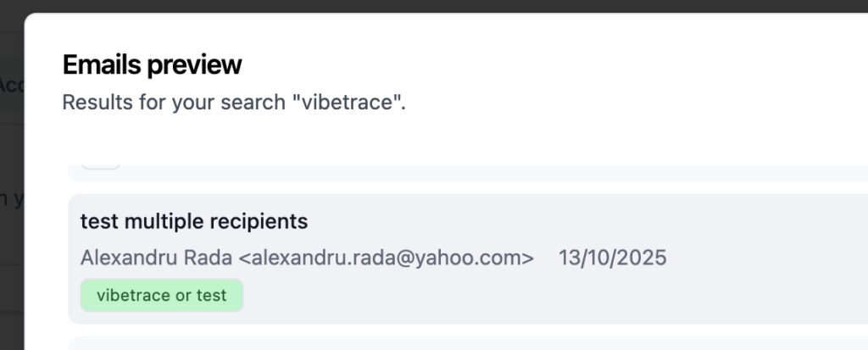
Task: Click the dark backdrop strip above the dialog
Action: coord(424,6)
